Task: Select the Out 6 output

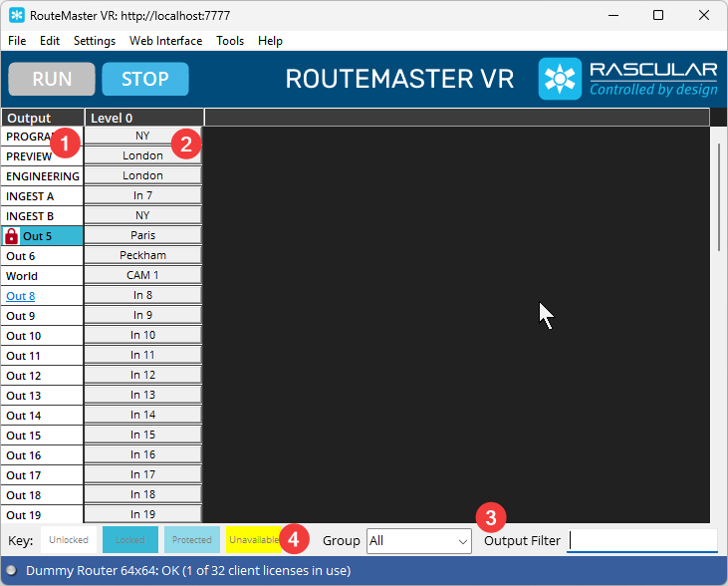Action: click(42, 256)
